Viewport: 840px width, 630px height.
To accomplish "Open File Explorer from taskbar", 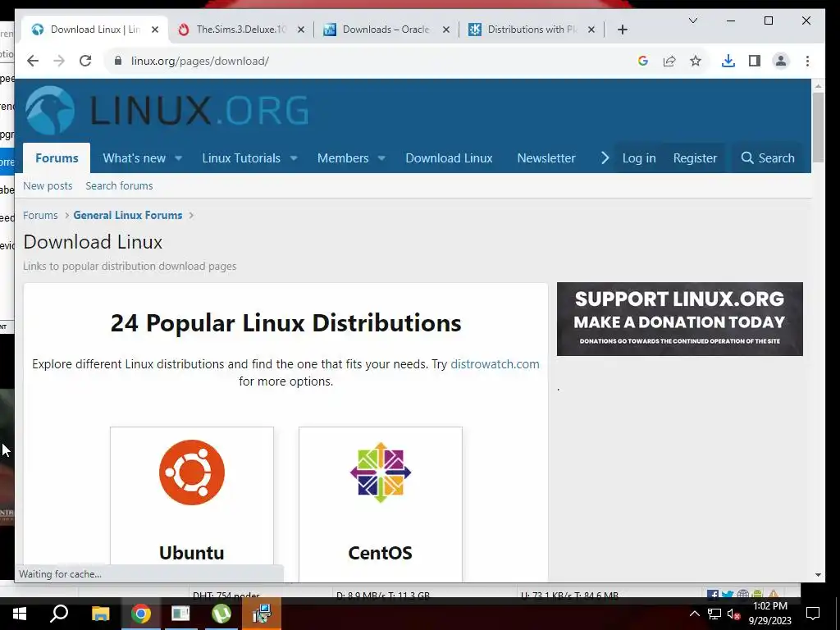I will 100,614.
